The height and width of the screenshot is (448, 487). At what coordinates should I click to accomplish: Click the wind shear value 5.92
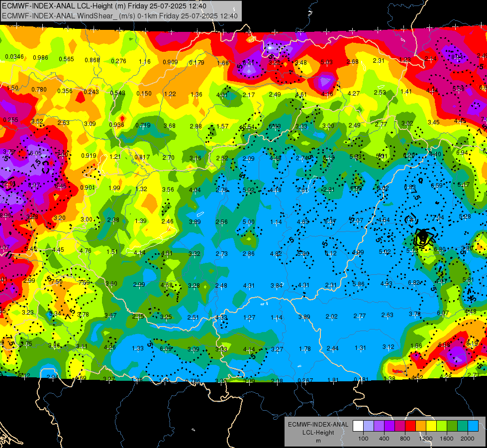(248, 190)
